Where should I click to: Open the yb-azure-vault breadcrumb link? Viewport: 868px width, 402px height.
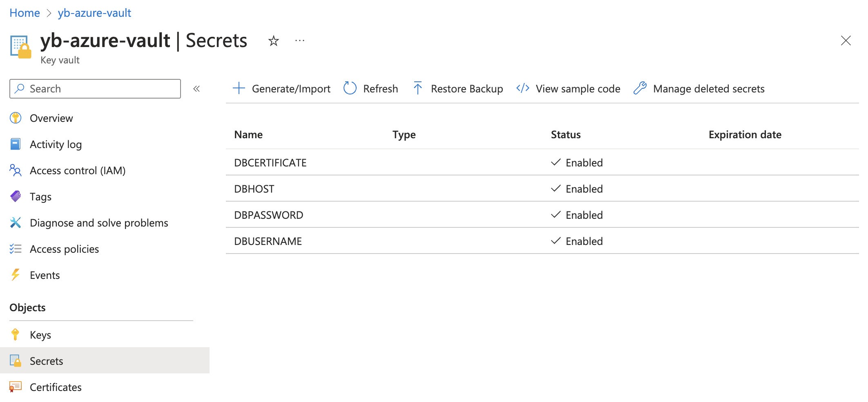click(94, 13)
